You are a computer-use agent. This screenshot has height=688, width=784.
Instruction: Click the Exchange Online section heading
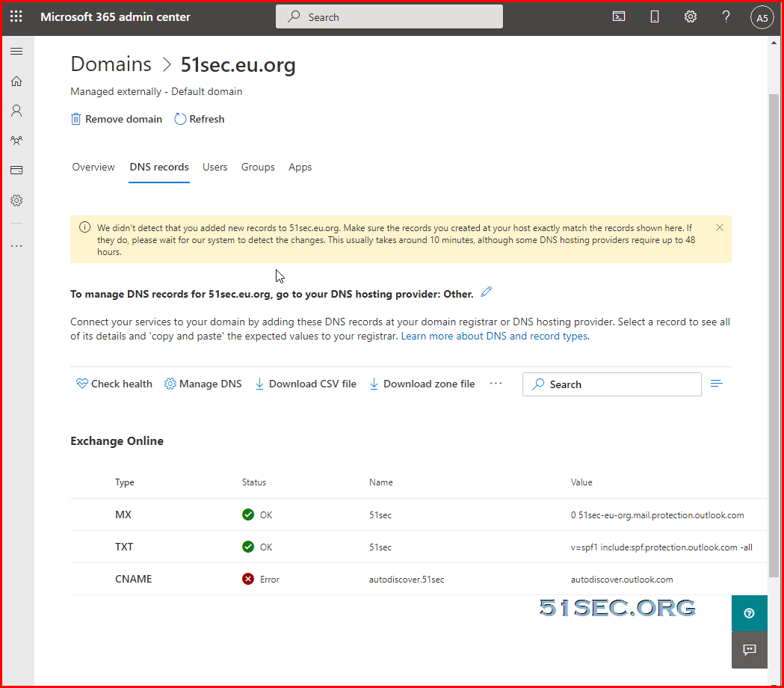[117, 440]
